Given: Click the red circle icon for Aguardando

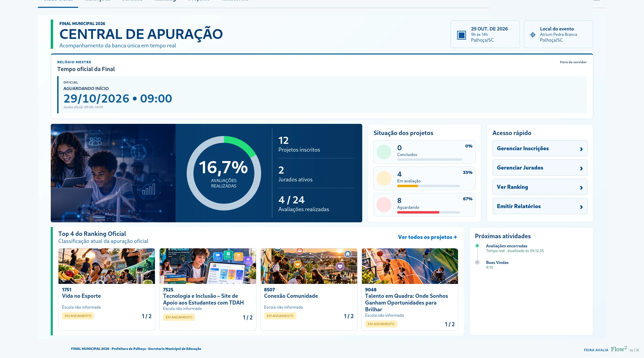Looking at the screenshot, I should (384, 205).
